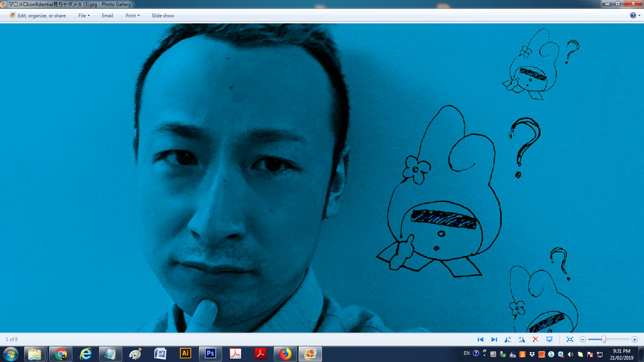The image size is (644, 362).
Task: Switch to Photoshop on the taskbar
Action: tap(211, 354)
